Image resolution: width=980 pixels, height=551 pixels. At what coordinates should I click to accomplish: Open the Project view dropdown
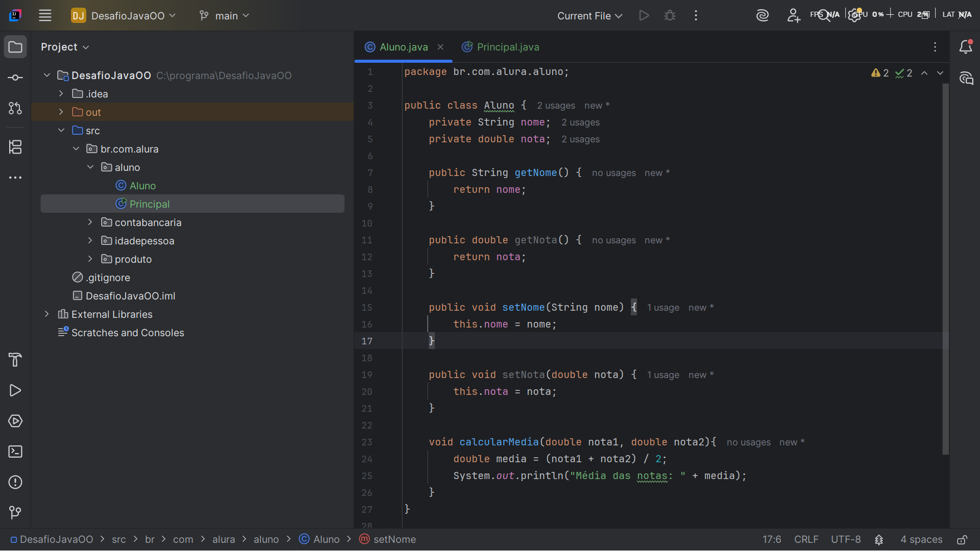(x=65, y=47)
